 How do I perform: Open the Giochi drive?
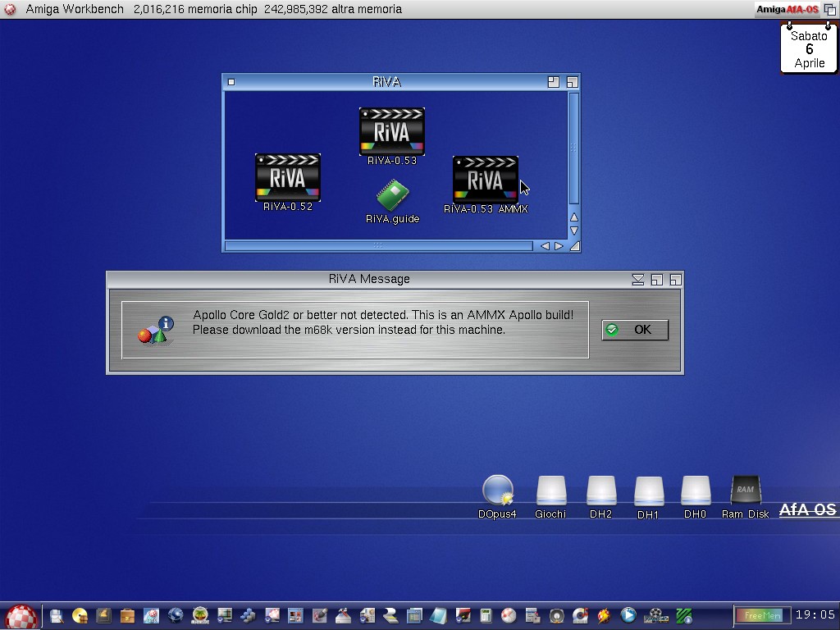(550, 491)
